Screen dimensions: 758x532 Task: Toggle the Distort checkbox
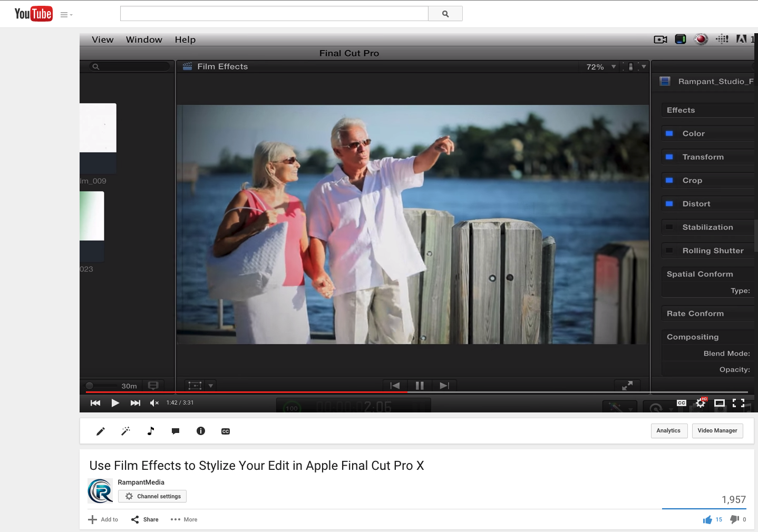click(669, 204)
